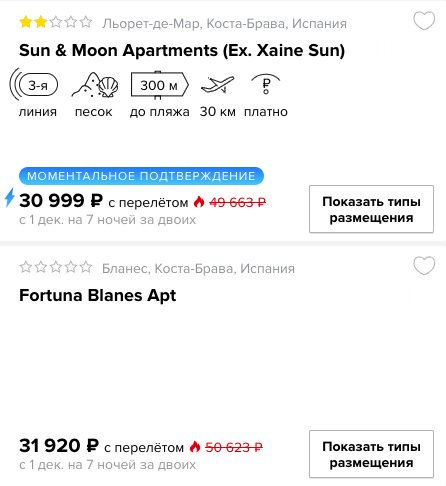The height and width of the screenshot is (486, 446).
Task: Show accommodation types for Sun & Moon Apartments
Action: coord(371,209)
